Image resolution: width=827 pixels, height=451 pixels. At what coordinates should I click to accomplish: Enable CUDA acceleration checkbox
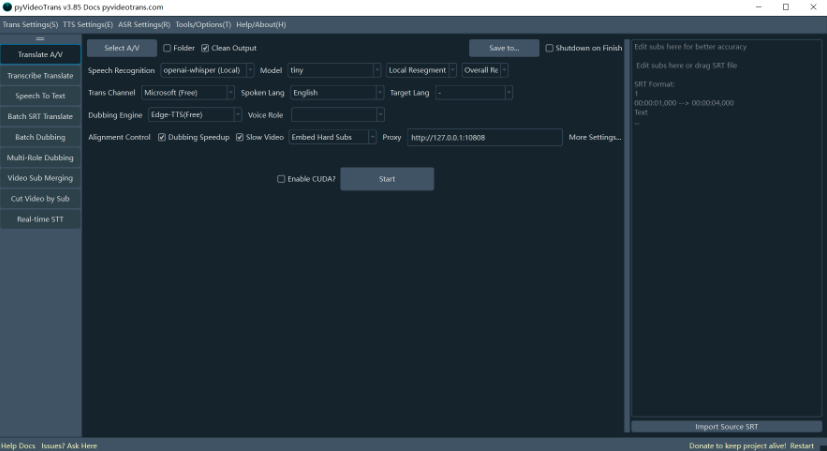[281, 179]
